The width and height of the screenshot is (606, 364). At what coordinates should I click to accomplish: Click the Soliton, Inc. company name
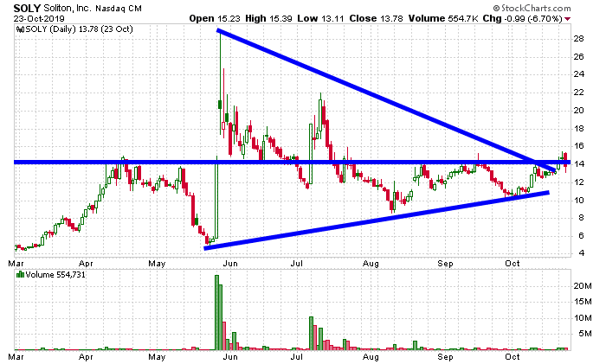point(68,8)
